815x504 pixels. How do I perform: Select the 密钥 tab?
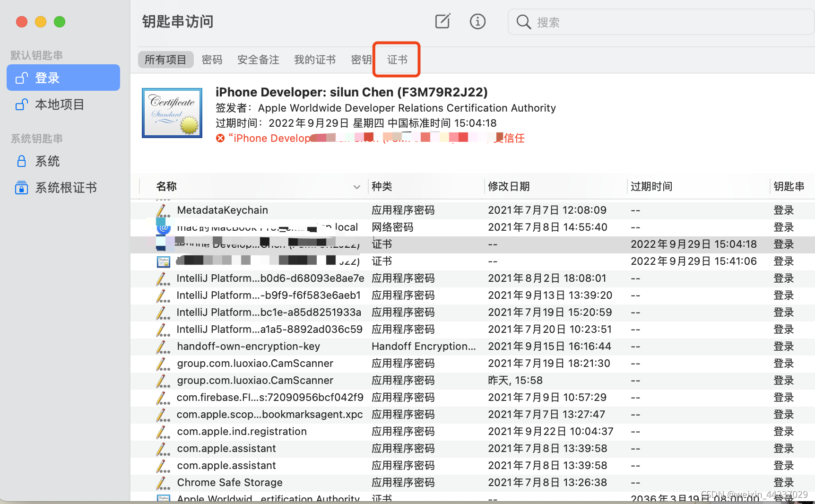(x=361, y=60)
